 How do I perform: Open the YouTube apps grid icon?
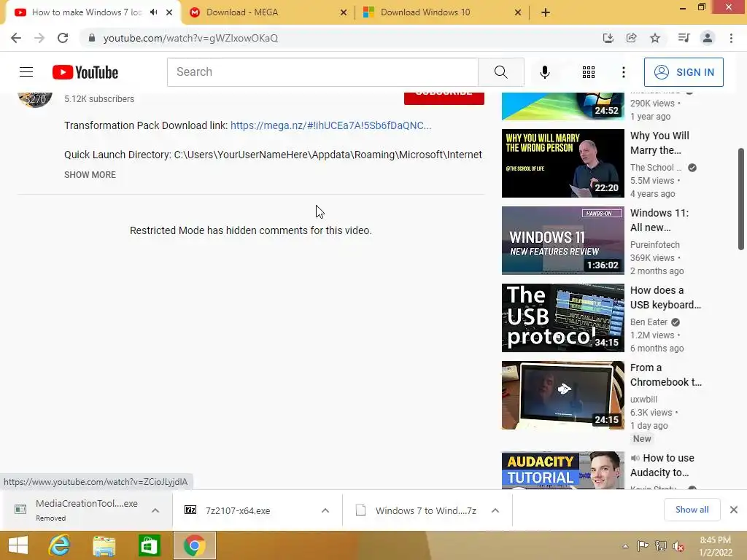pos(589,72)
